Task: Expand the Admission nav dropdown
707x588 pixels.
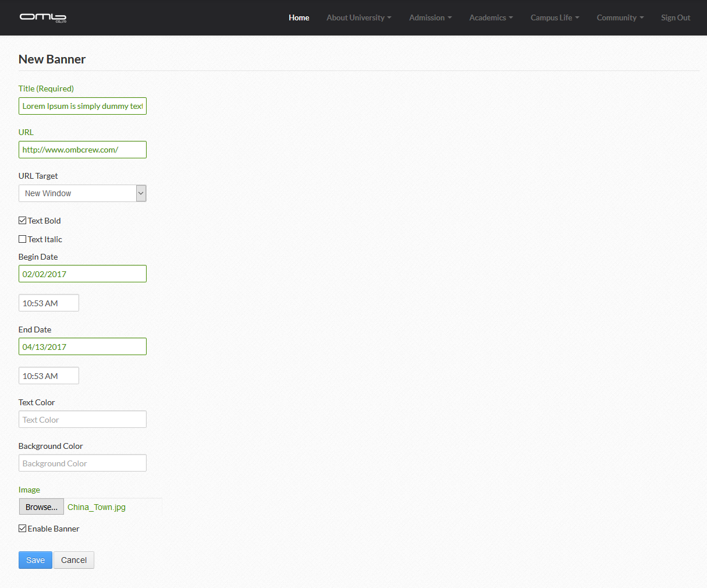Action: (430, 17)
